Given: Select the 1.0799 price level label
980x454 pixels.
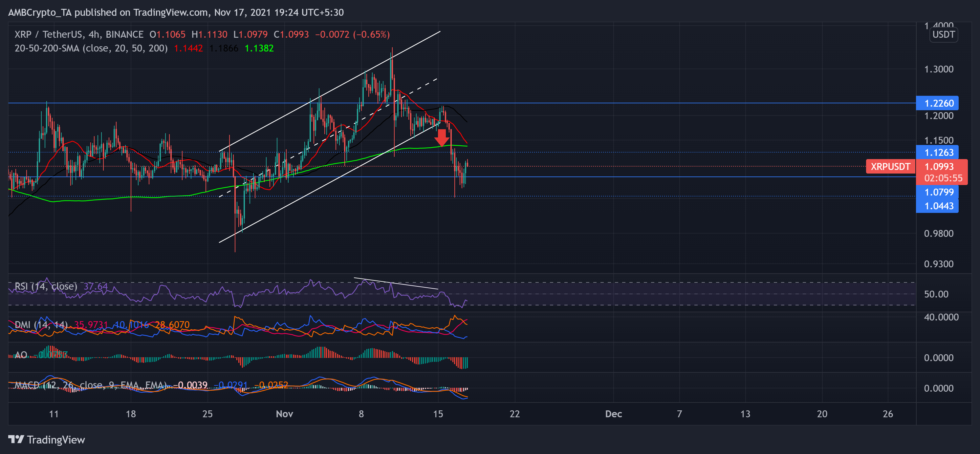Looking at the screenshot, I should [937, 192].
